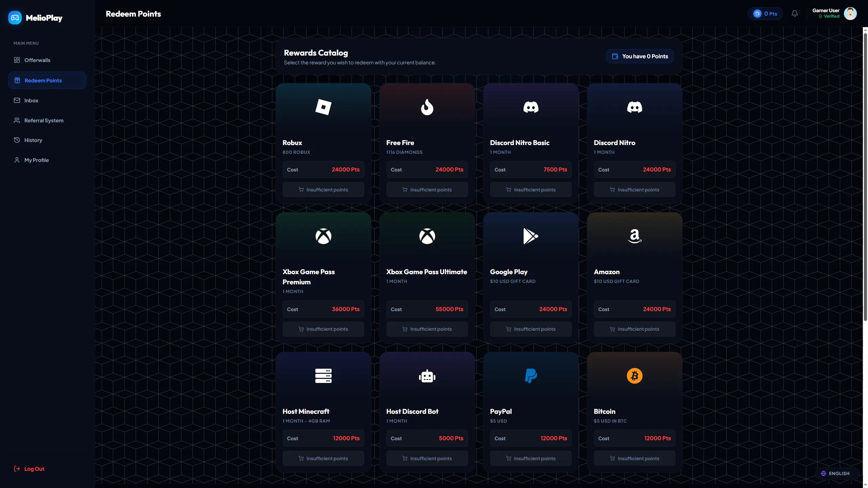This screenshot has height=488, width=868.
Task: Click Insufficient points button under Robux
Action: point(323,189)
